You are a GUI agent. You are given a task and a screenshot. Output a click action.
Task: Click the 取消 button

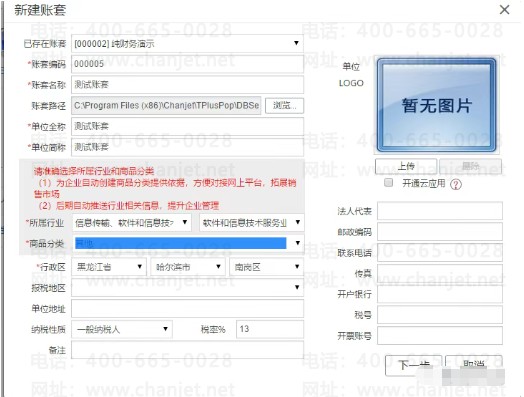click(x=474, y=366)
